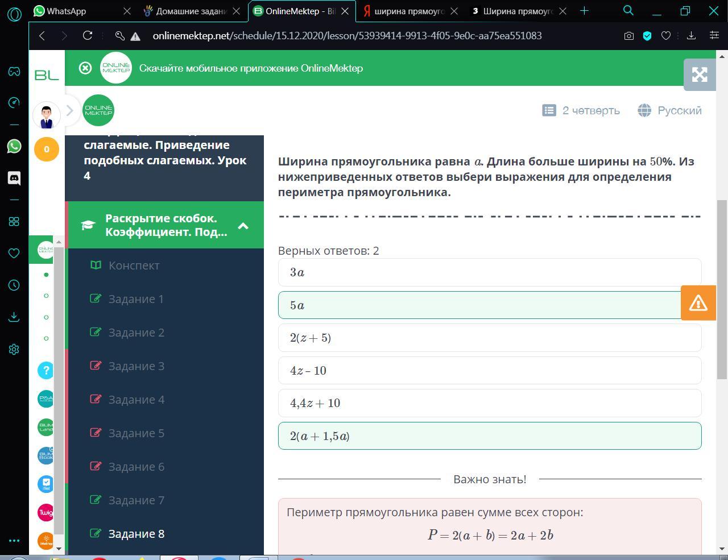
Task: Close the mobile app download banner
Action: click(x=85, y=68)
